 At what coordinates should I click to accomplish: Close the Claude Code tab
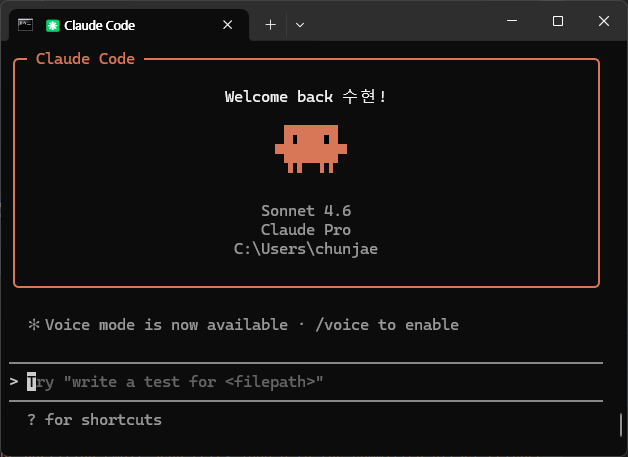(x=227, y=25)
